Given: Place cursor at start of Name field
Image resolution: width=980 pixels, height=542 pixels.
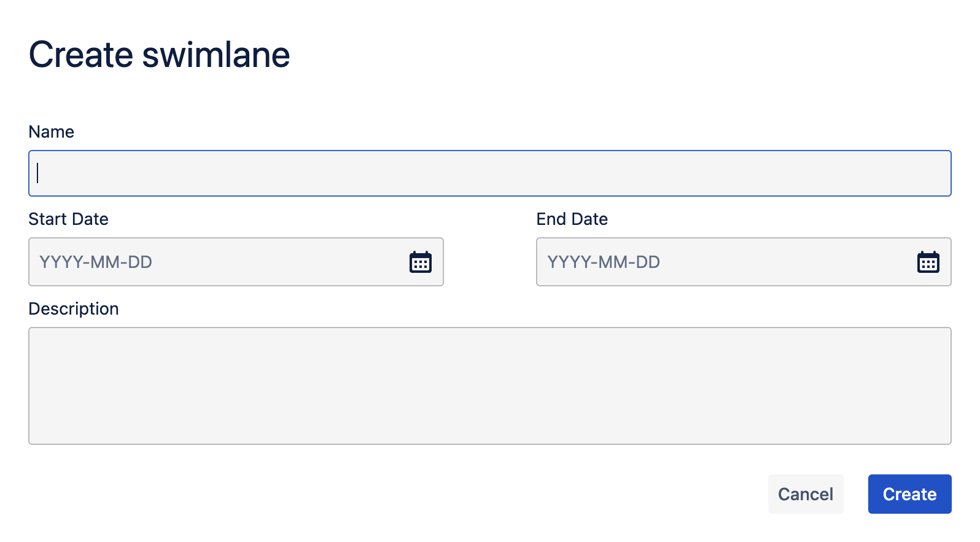Looking at the screenshot, I should tap(38, 173).
